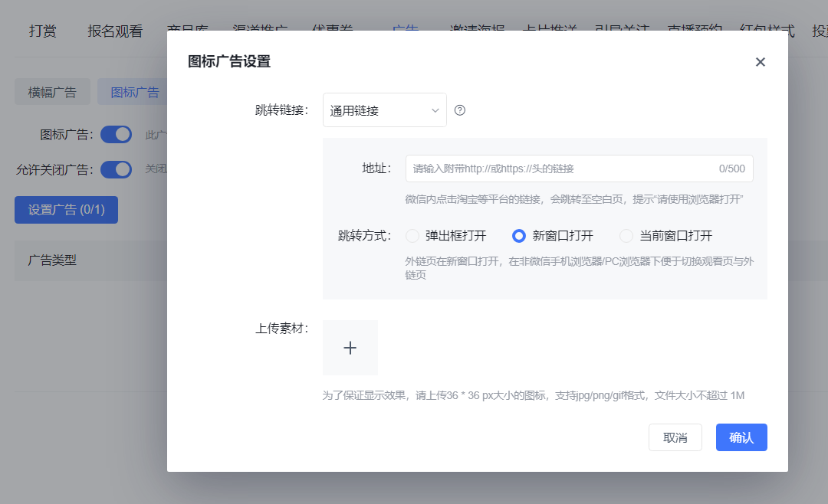Screen dimensions: 828x504
Task: Click the 上传素材 label
Action: click(281, 329)
